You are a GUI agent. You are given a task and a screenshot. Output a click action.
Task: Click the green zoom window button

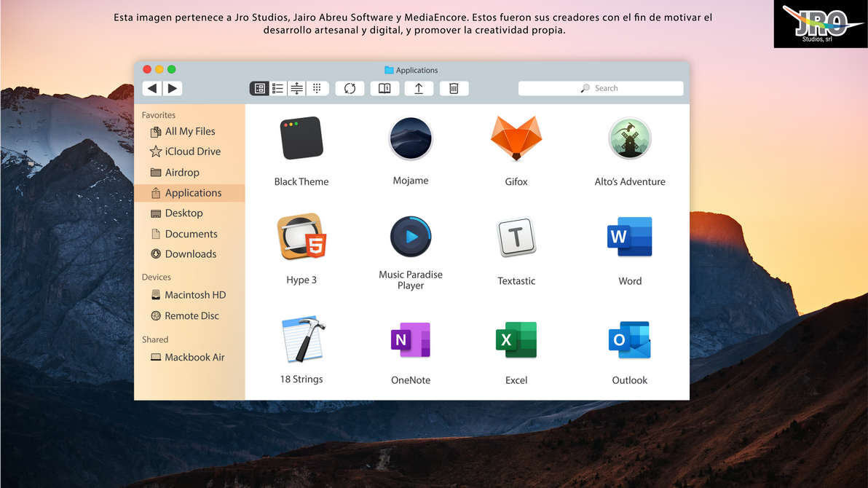tap(172, 69)
